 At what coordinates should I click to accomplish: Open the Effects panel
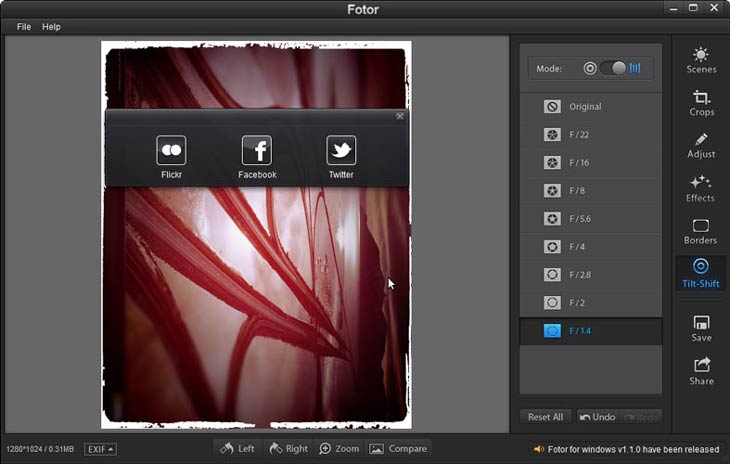(701, 188)
